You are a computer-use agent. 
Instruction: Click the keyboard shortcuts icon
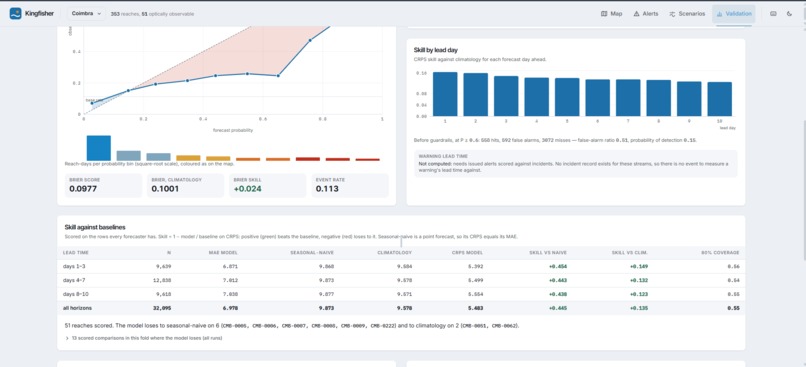[x=773, y=14]
